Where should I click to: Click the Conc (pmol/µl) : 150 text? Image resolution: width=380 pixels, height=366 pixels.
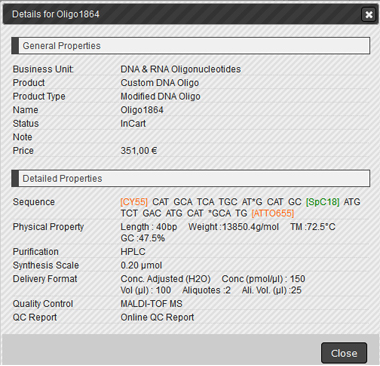[x=263, y=279]
